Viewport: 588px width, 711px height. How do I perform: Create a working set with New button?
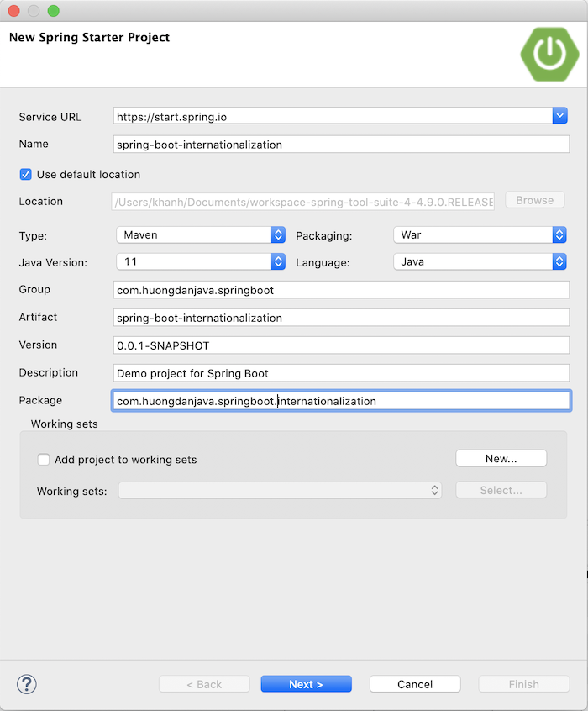pos(501,458)
